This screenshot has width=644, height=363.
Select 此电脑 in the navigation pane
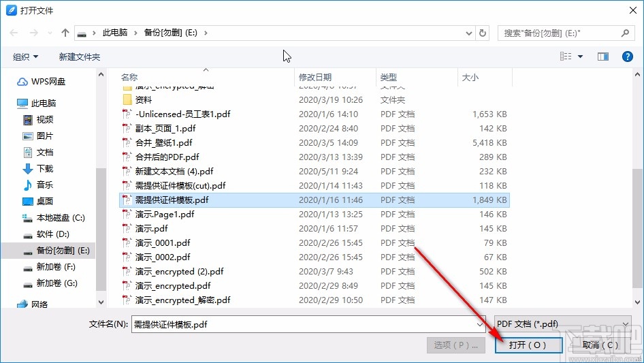[x=37, y=104]
